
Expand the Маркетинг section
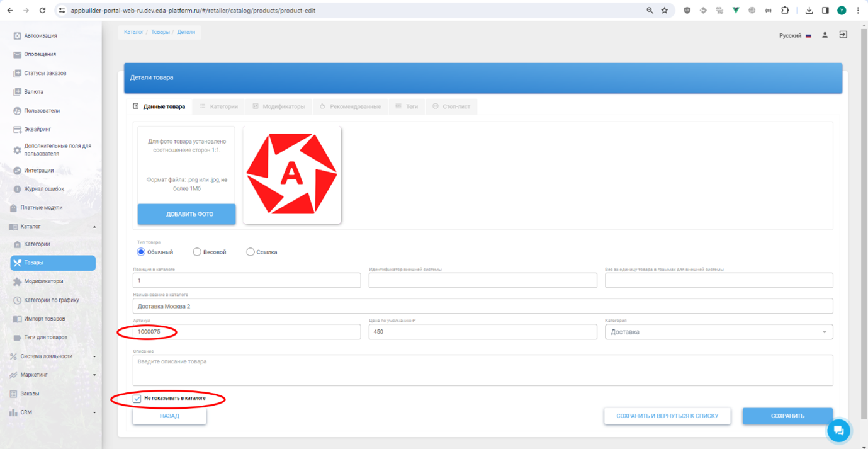53,375
